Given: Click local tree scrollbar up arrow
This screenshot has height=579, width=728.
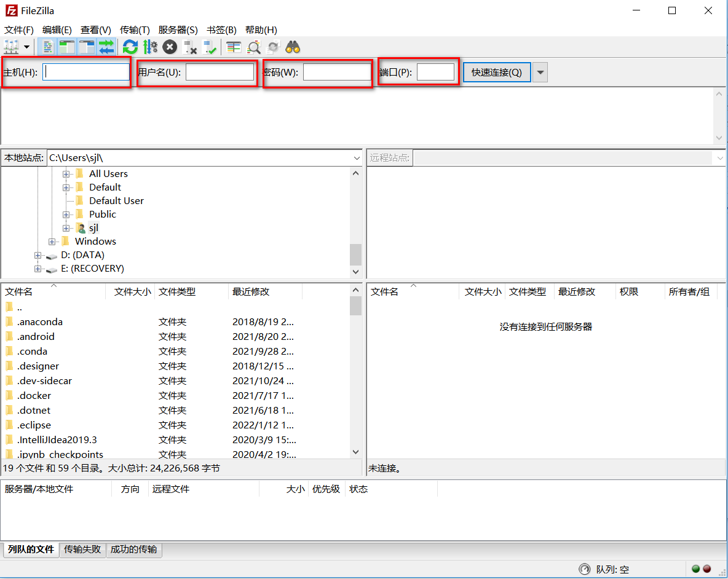Looking at the screenshot, I should [355, 173].
